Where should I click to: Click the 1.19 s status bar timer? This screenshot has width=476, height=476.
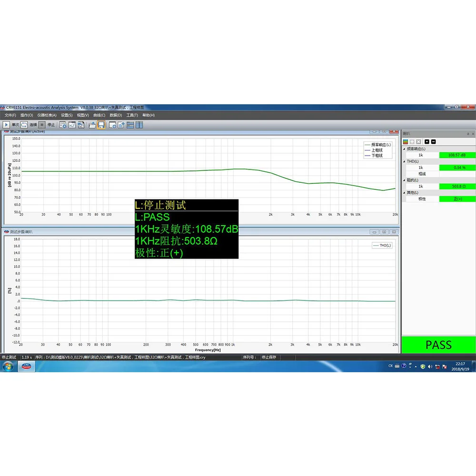(27, 357)
